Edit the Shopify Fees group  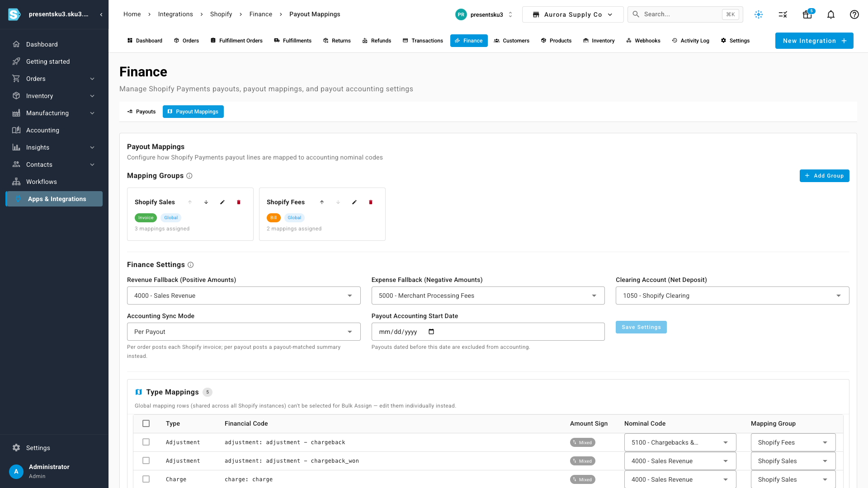tap(354, 202)
